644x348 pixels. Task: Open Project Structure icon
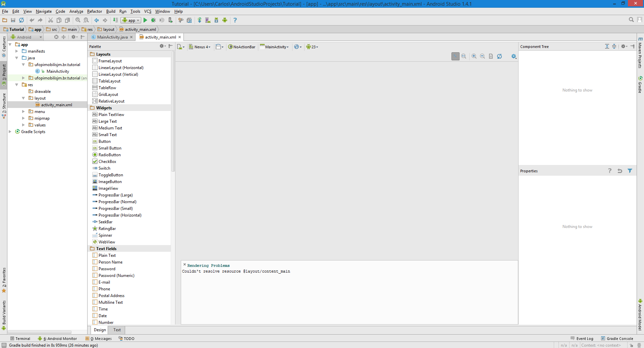pyautogui.click(x=189, y=20)
